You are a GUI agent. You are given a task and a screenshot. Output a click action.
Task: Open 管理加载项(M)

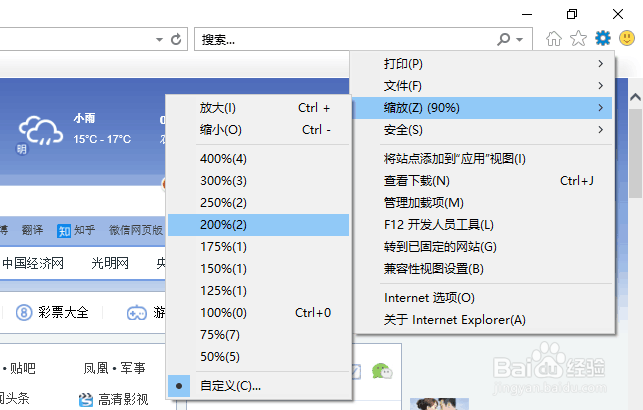(x=482, y=203)
